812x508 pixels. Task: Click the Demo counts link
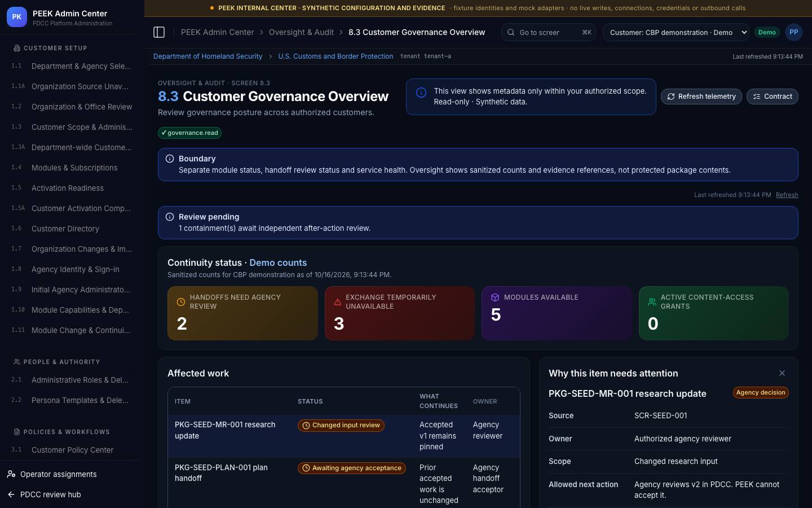click(278, 262)
